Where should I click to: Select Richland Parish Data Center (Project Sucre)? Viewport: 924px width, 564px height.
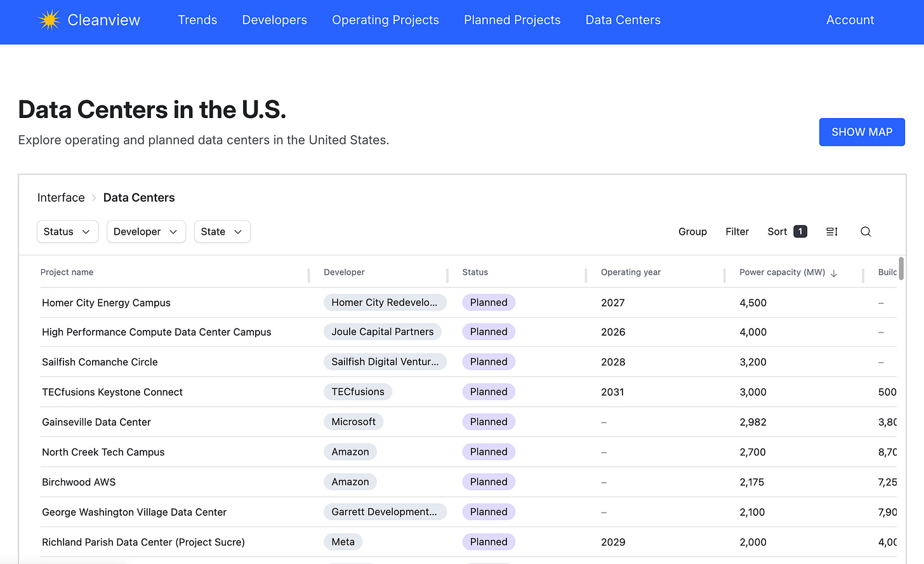[143, 542]
